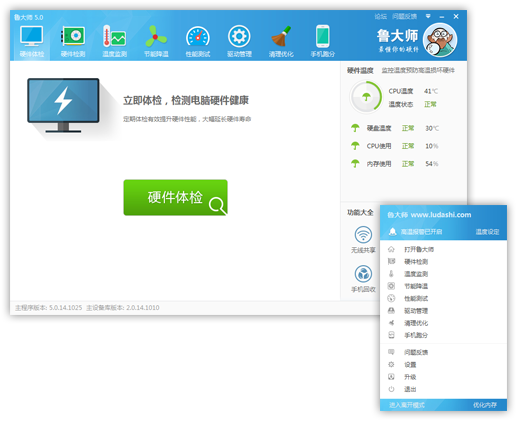Screen dimensions: 516x421
Task: Open the 手机跑分 phone icon
Action: pos(323,36)
